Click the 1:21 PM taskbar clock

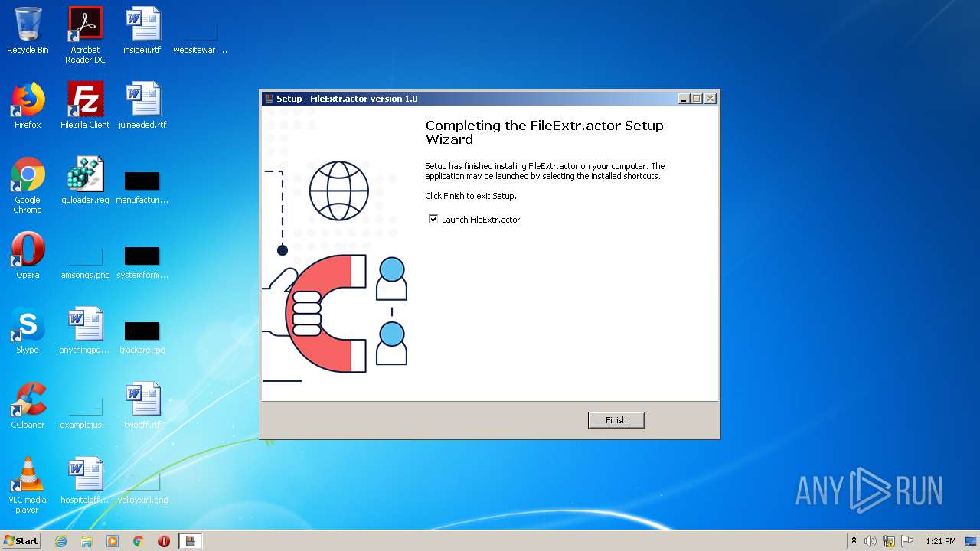coord(941,541)
